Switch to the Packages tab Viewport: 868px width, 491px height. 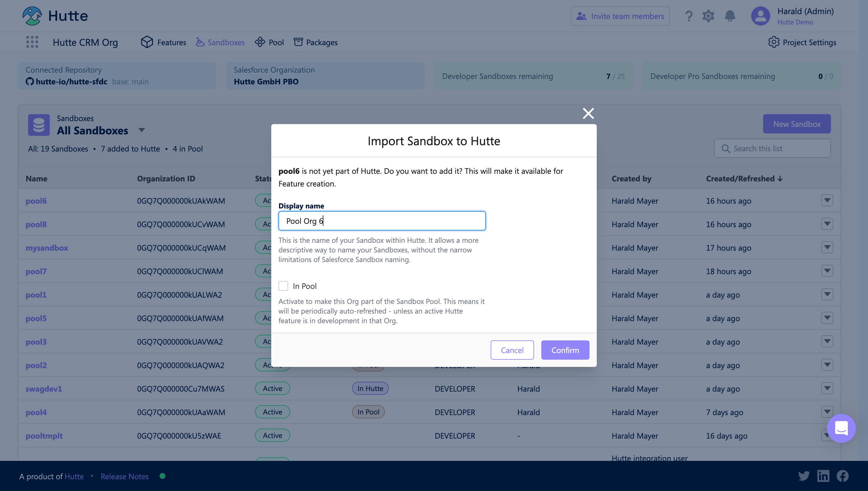316,42
